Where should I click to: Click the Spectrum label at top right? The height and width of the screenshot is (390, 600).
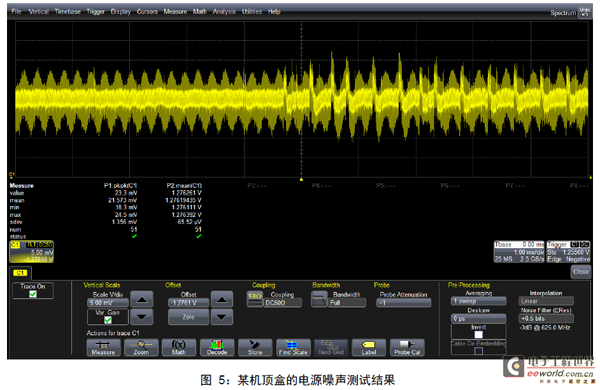point(563,13)
